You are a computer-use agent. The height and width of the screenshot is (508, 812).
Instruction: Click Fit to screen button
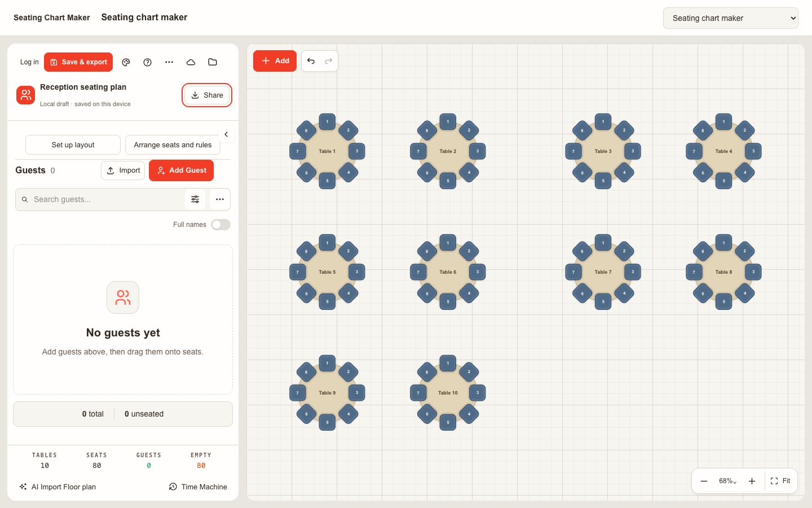tap(780, 481)
